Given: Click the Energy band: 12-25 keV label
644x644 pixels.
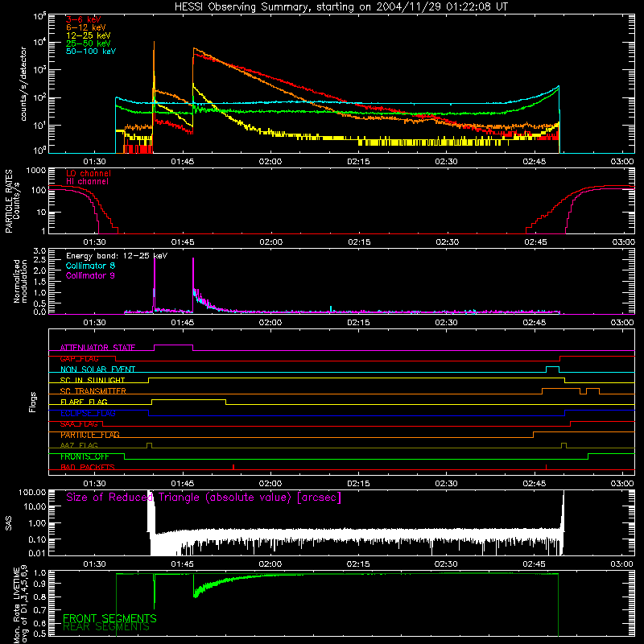Looking at the screenshot, I should click(x=117, y=256).
